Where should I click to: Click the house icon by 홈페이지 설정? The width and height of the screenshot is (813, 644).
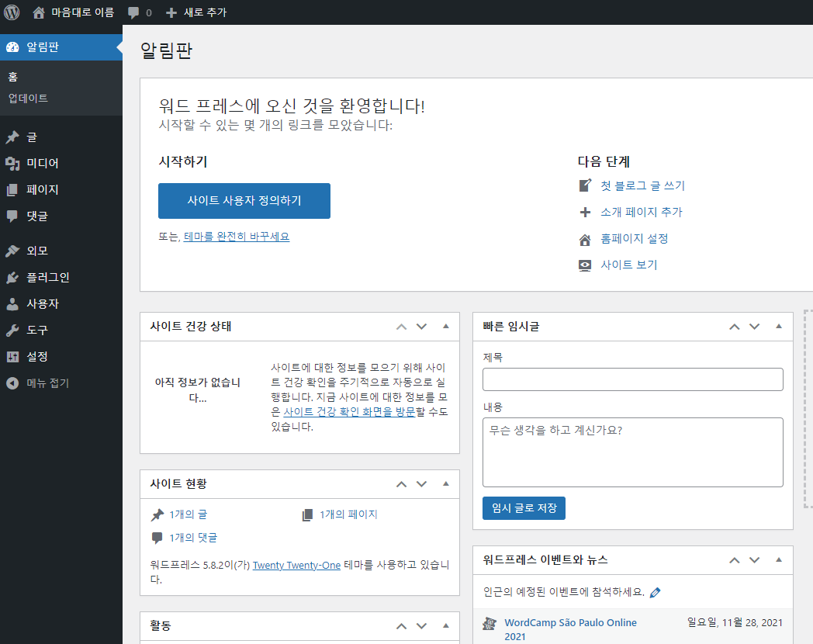pyautogui.click(x=585, y=240)
